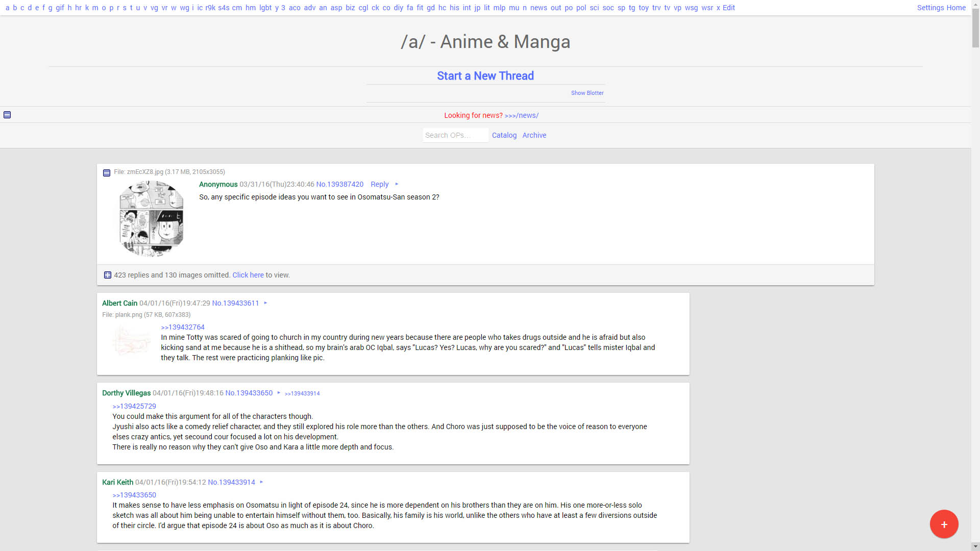Click the floating plus button to post
980x551 pixels.
(944, 524)
